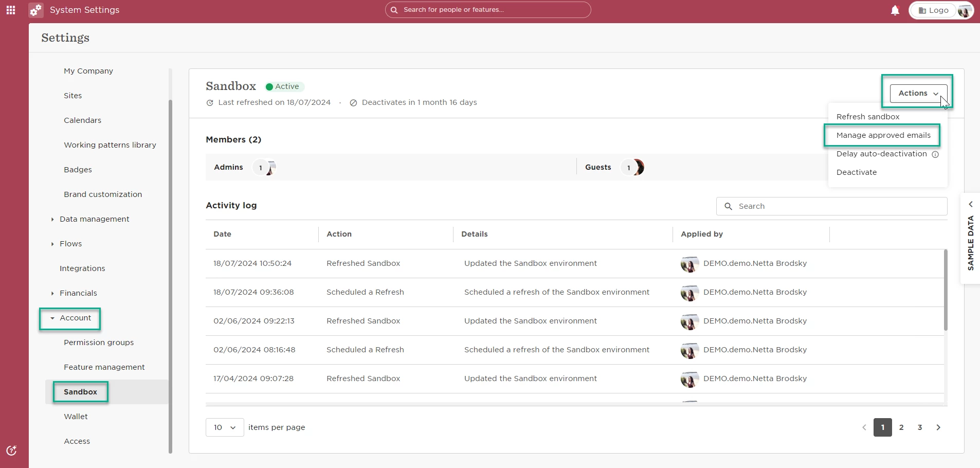
Task: Click the info icon next to Delay auto-deactivation
Action: [935, 154]
